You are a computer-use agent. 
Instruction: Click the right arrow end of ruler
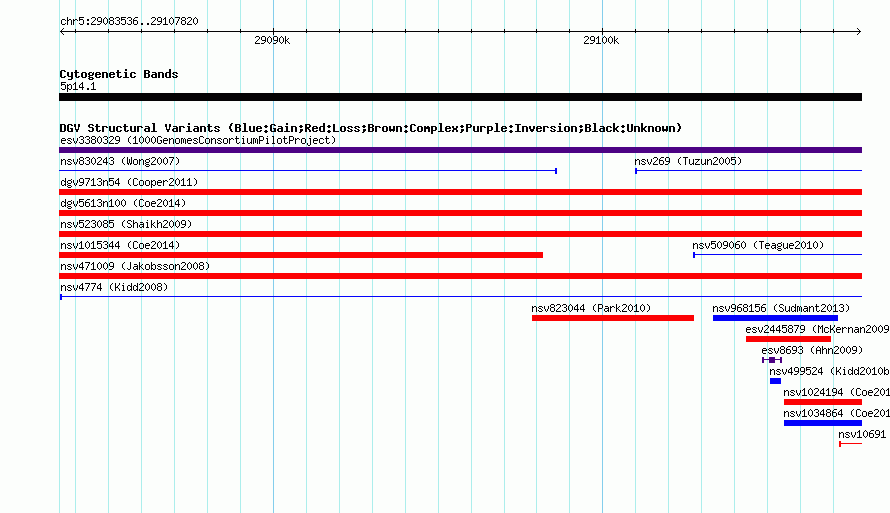pos(859,31)
